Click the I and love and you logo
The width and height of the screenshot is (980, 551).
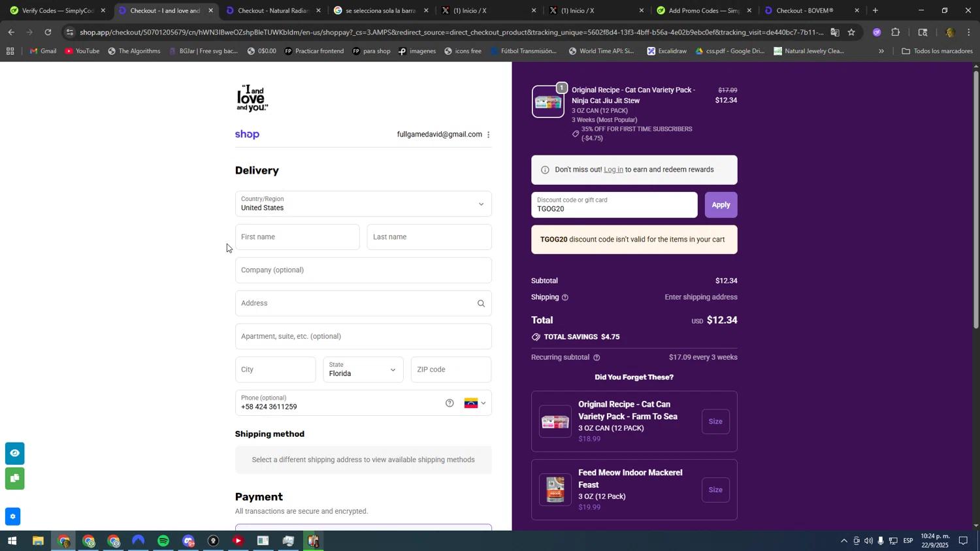point(252,99)
